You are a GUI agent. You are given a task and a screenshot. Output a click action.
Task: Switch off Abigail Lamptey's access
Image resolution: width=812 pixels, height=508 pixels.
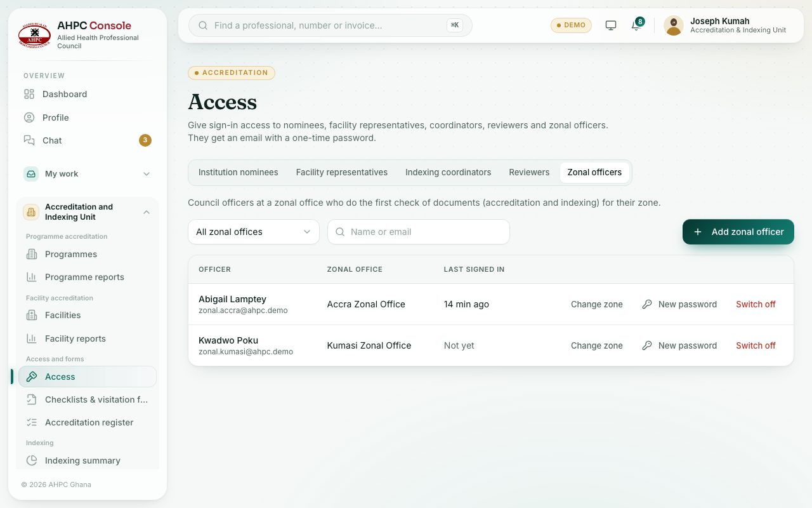pos(756,304)
